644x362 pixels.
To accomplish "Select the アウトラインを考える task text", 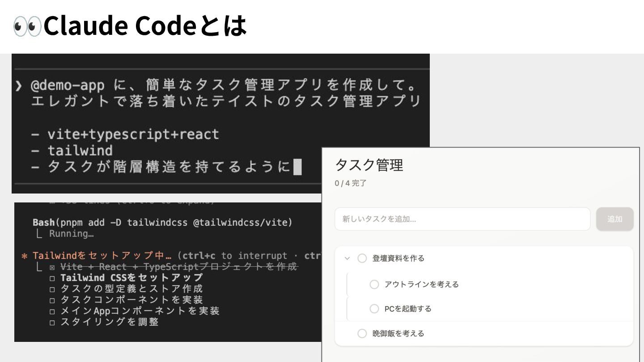I will [x=422, y=284].
